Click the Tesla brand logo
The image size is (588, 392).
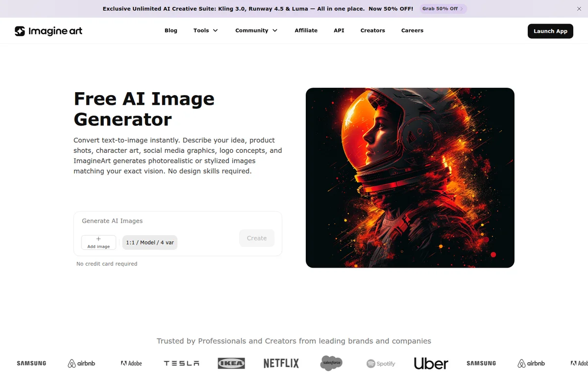coord(181,363)
